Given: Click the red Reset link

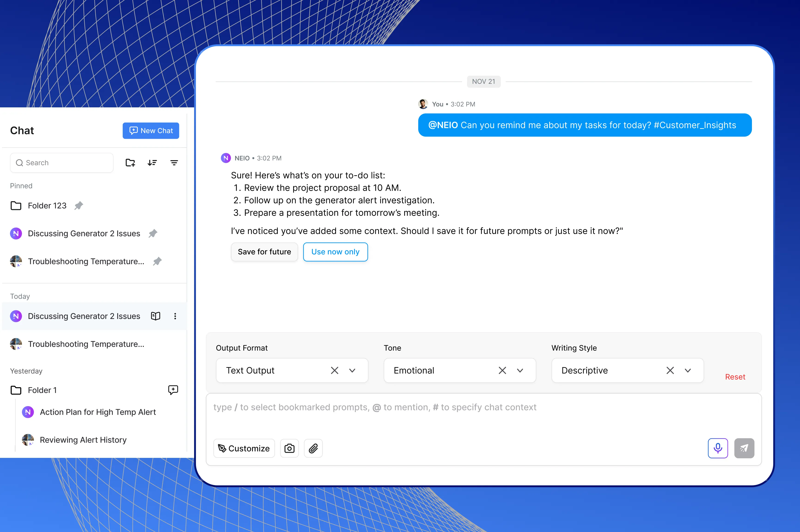Looking at the screenshot, I should (735, 377).
